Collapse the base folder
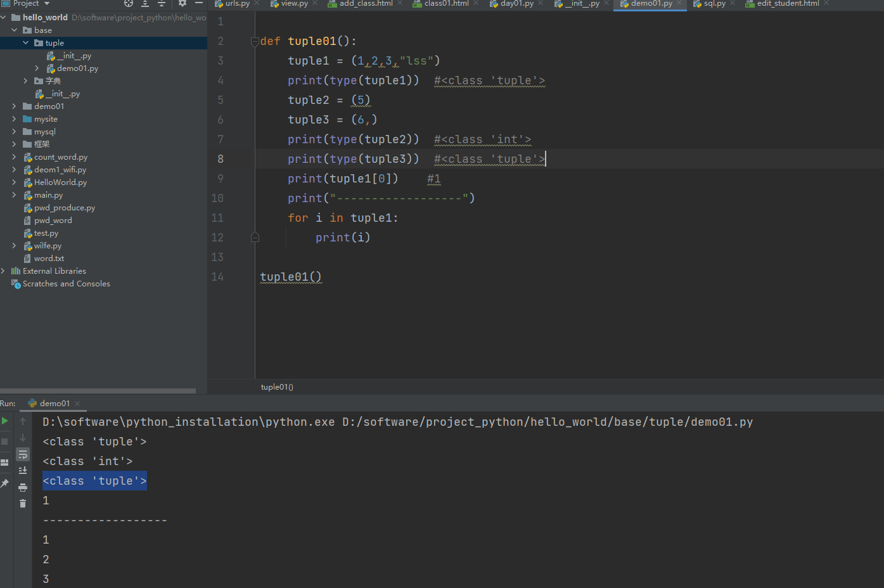 click(15, 30)
